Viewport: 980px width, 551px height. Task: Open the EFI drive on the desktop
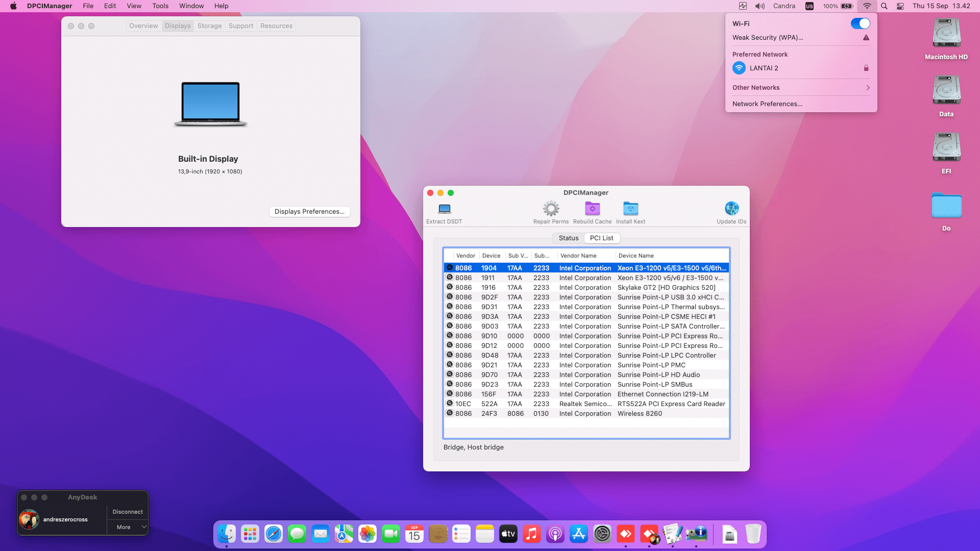point(946,154)
